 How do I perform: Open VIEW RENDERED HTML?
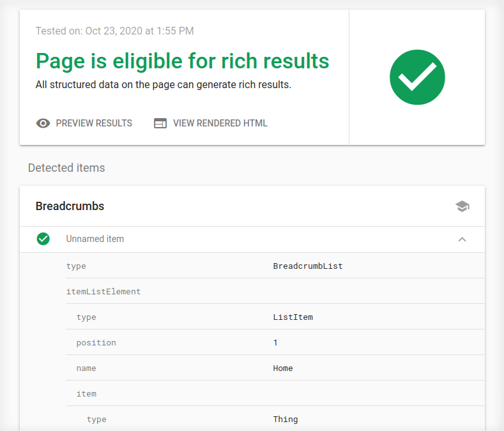click(x=220, y=123)
